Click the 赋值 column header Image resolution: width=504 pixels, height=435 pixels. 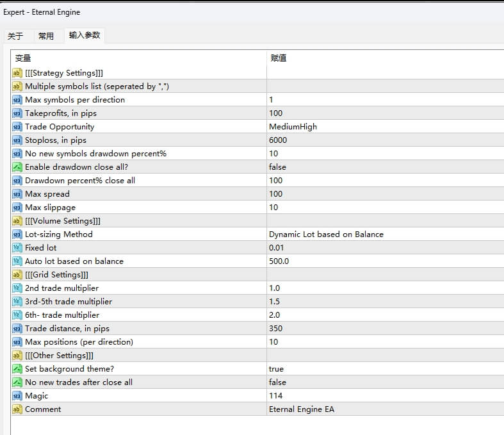click(x=279, y=58)
